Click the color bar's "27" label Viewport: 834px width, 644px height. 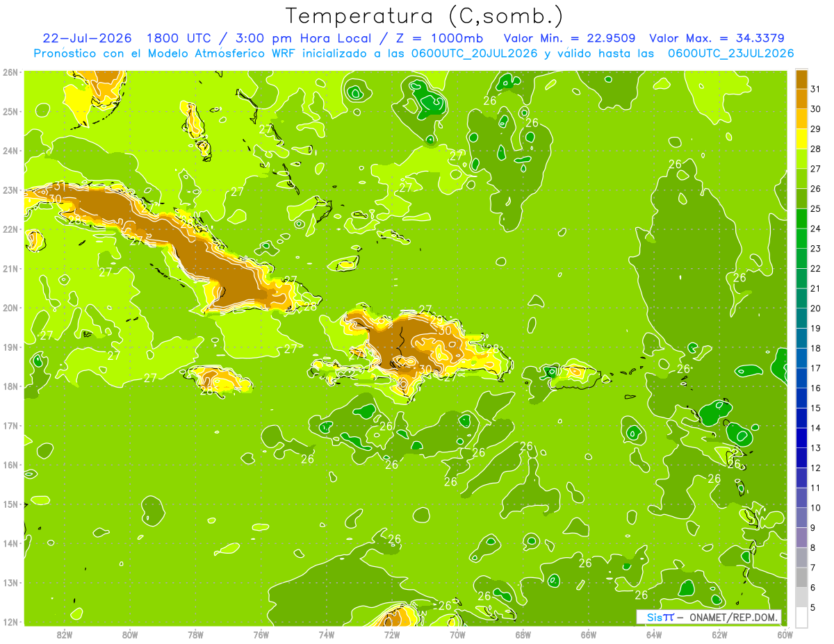click(815, 169)
